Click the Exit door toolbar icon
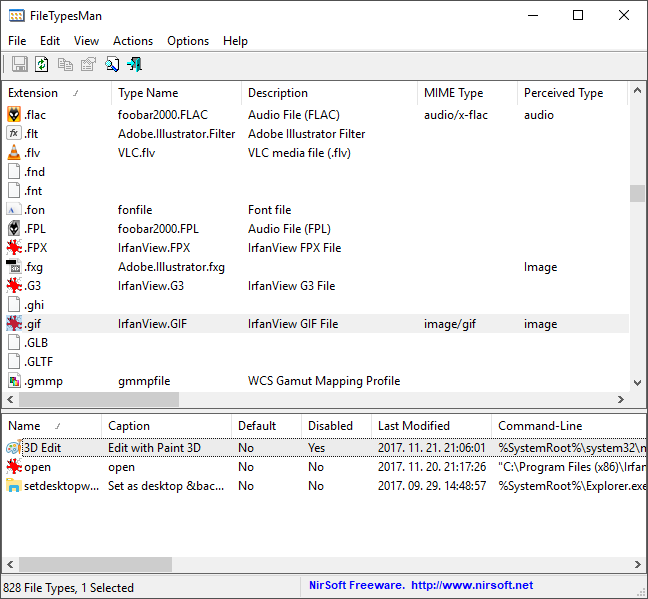Viewport: 648px width, 599px height. coord(134,65)
